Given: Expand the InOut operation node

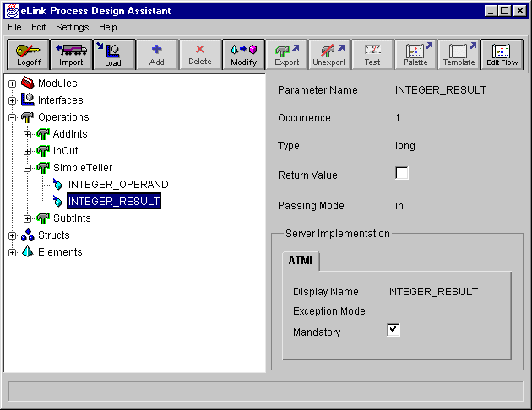Looking at the screenshot, I should pyautogui.click(x=28, y=151).
